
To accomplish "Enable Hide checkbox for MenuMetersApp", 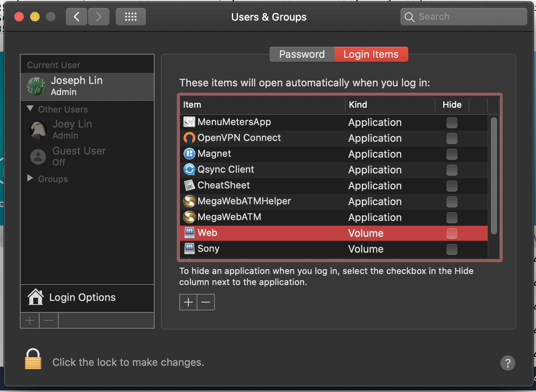I will click(452, 123).
